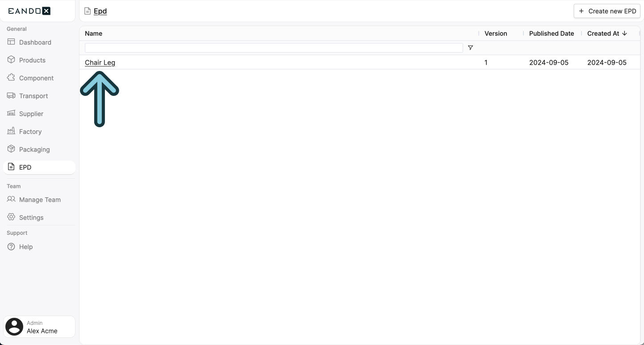644x345 pixels.
Task: Sort the table by Version column
Action: [x=496, y=33]
